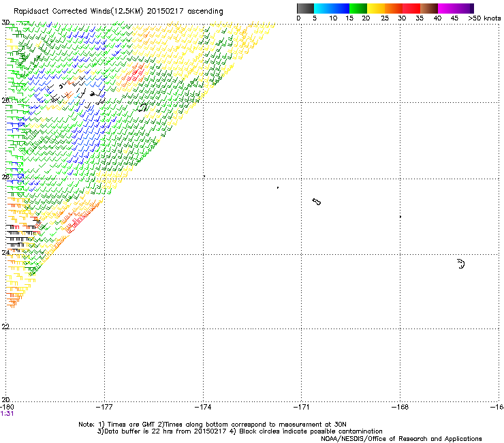Pick the red 30-35 knots legend swatch
The width and height of the screenshot is (504, 443).
click(x=411, y=8)
